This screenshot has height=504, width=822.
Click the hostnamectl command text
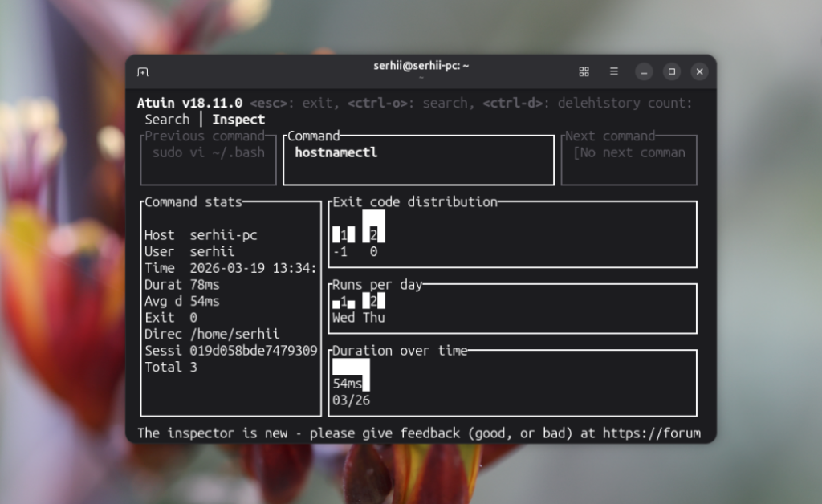(x=336, y=152)
